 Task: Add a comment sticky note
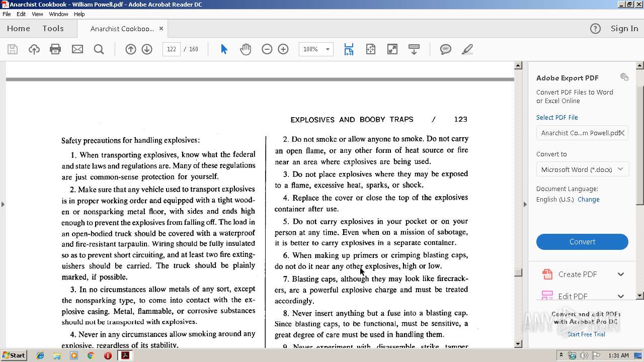pos(446,49)
